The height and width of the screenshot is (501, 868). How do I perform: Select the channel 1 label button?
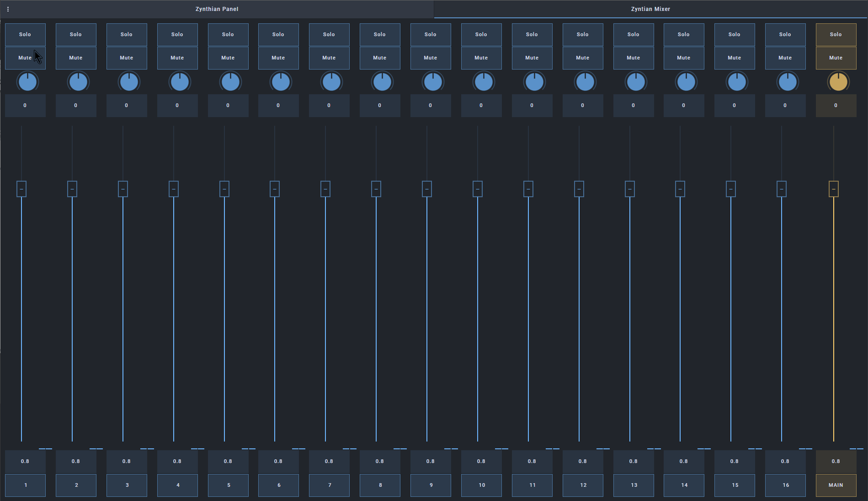pyautogui.click(x=25, y=485)
